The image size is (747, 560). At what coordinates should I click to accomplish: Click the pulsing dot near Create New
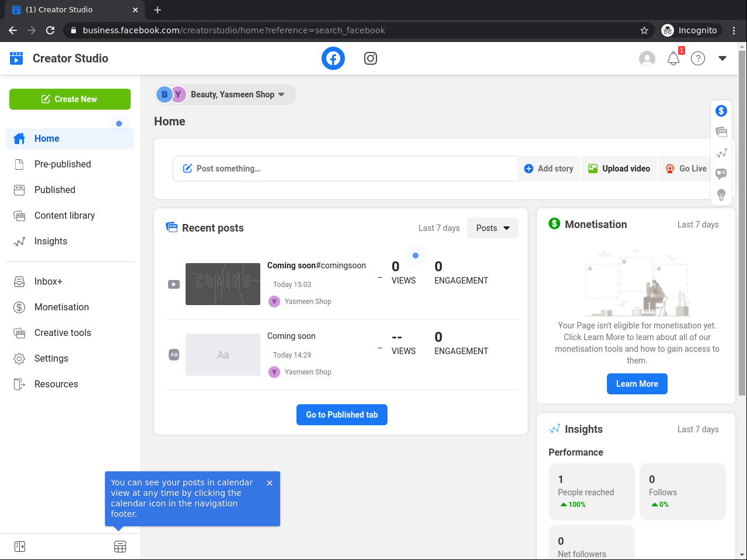[119, 124]
